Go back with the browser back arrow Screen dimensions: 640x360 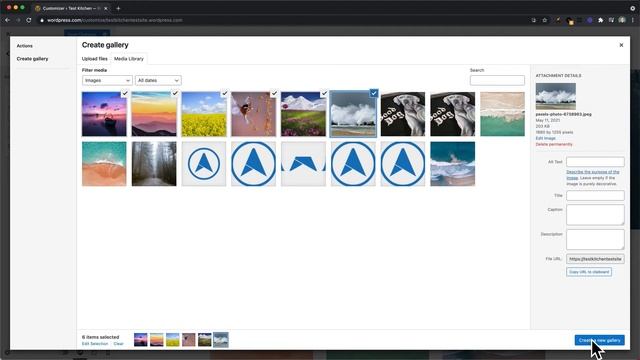(7, 20)
